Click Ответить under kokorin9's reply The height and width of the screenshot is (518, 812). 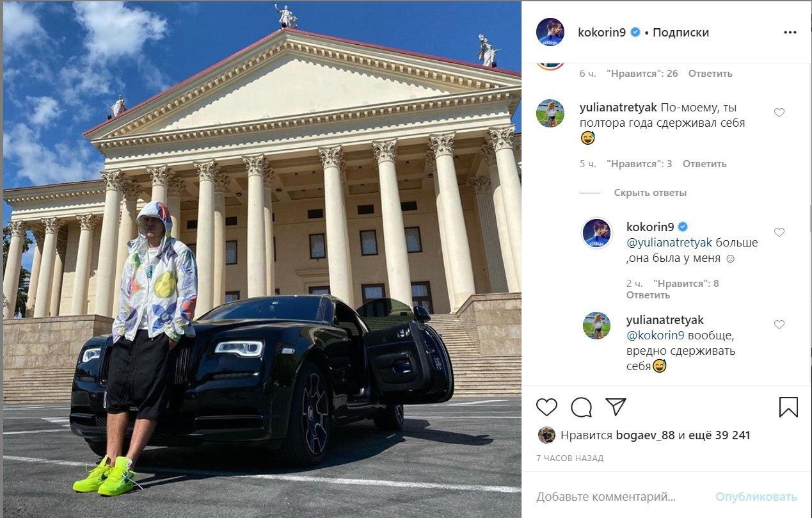click(648, 295)
